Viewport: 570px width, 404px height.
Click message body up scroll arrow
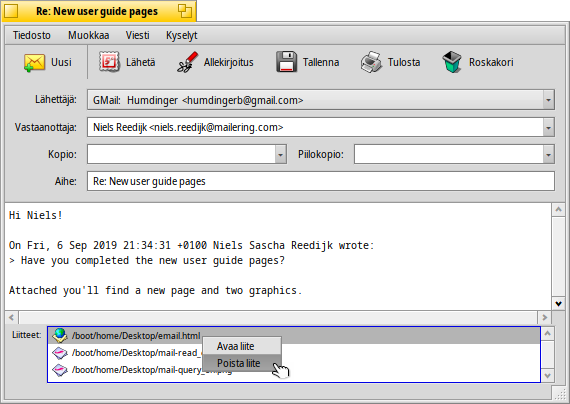point(558,210)
